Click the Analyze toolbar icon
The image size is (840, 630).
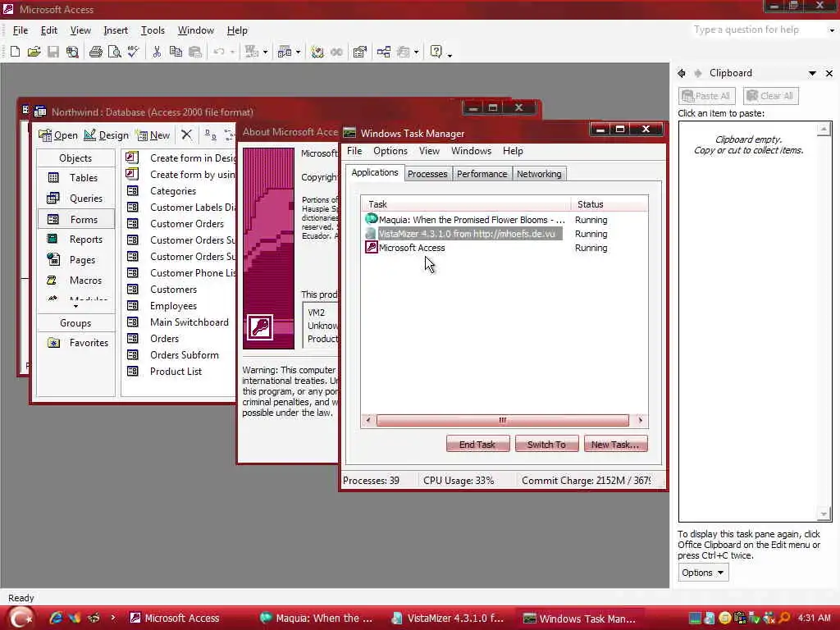(284, 52)
